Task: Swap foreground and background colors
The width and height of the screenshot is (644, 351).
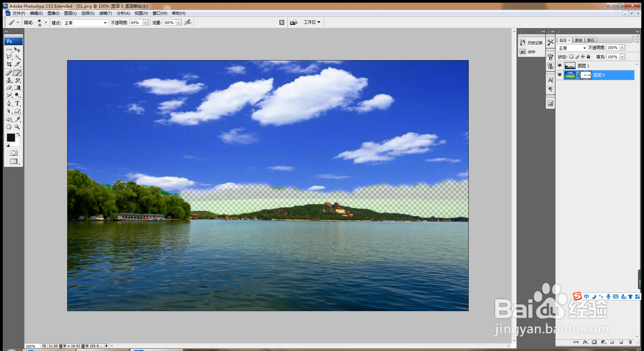Action: tap(18, 134)
